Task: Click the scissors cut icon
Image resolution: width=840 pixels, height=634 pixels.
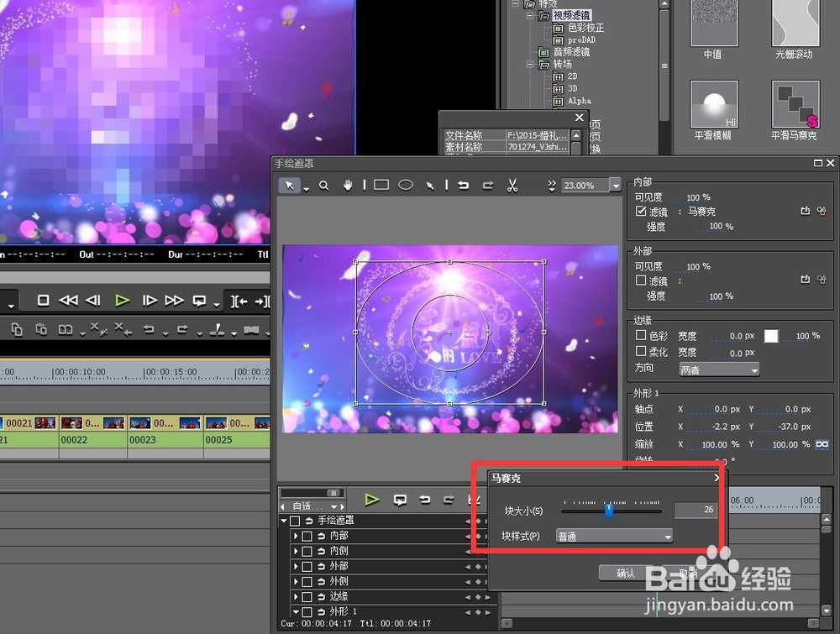Action: (512, 186)
